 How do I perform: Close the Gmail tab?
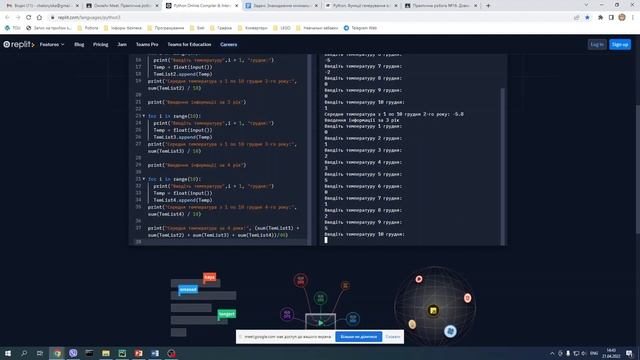tap(77, 6)
